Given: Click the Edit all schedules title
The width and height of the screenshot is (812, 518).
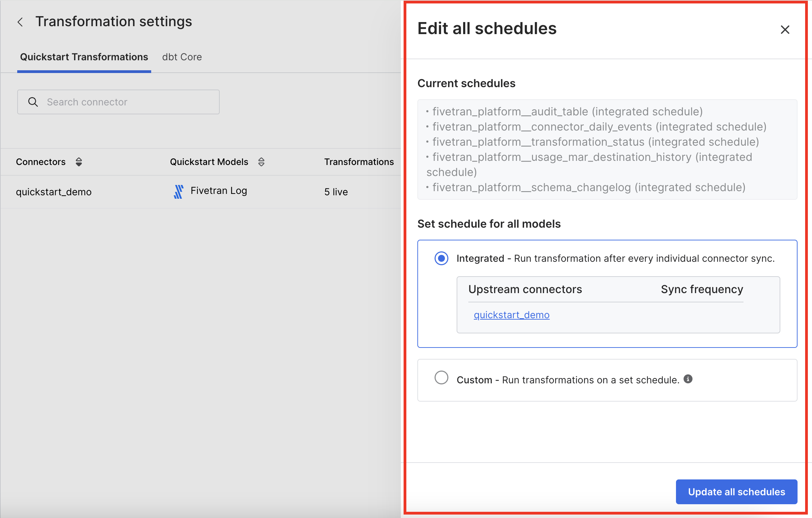Looking at the screenshot, I should [x=487, y=28].
